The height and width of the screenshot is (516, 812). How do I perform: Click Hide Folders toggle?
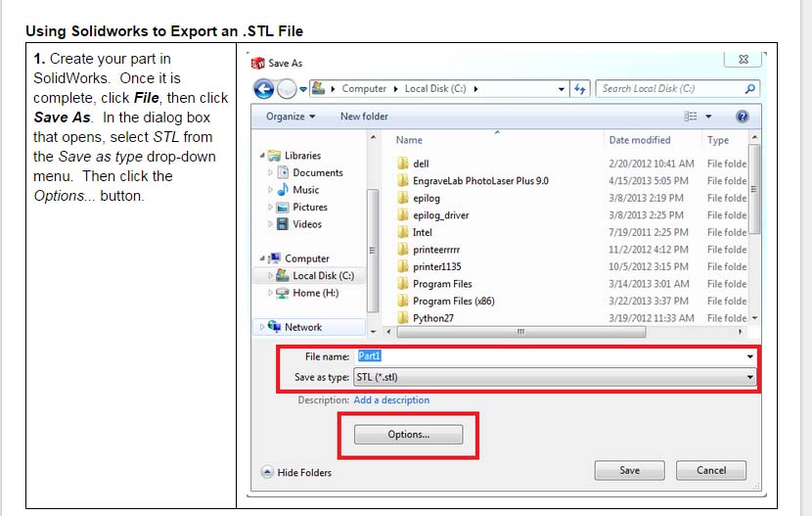(296, 472)
